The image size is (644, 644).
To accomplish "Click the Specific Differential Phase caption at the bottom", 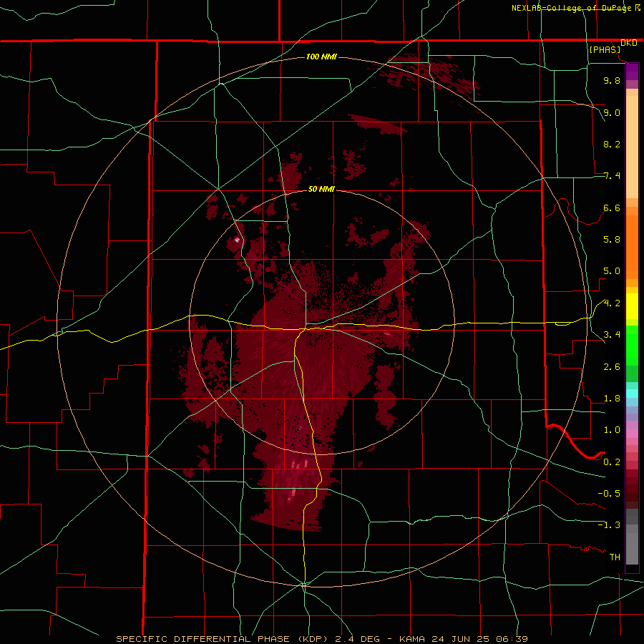I will 321,639.
